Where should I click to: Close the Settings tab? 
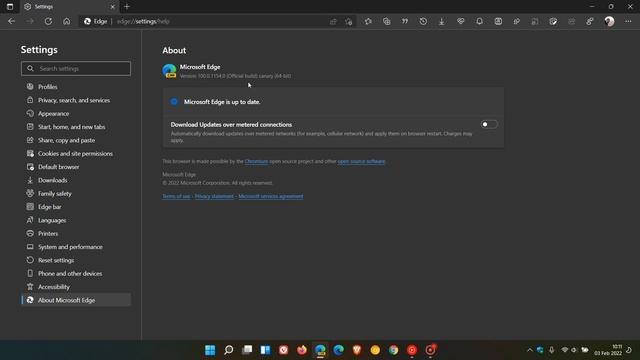pos(113,7)
